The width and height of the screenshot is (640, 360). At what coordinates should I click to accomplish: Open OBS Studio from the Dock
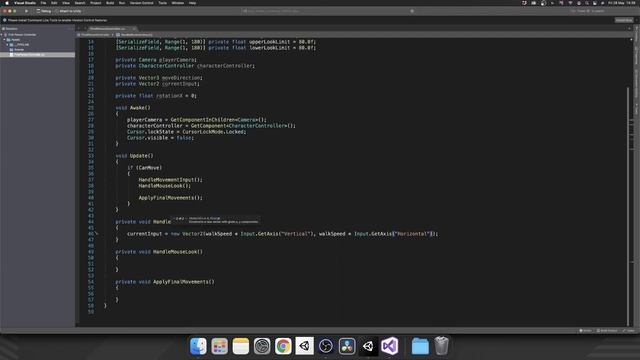(326, 346)
